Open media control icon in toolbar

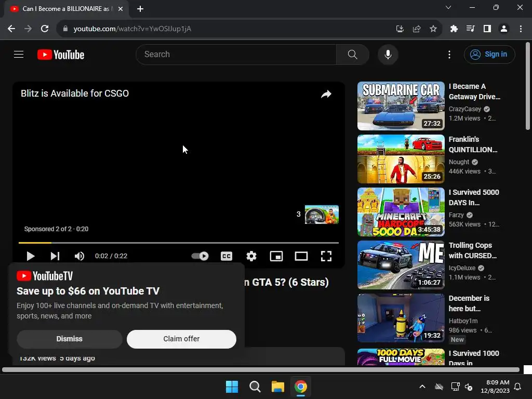click(x=471, y=29)
